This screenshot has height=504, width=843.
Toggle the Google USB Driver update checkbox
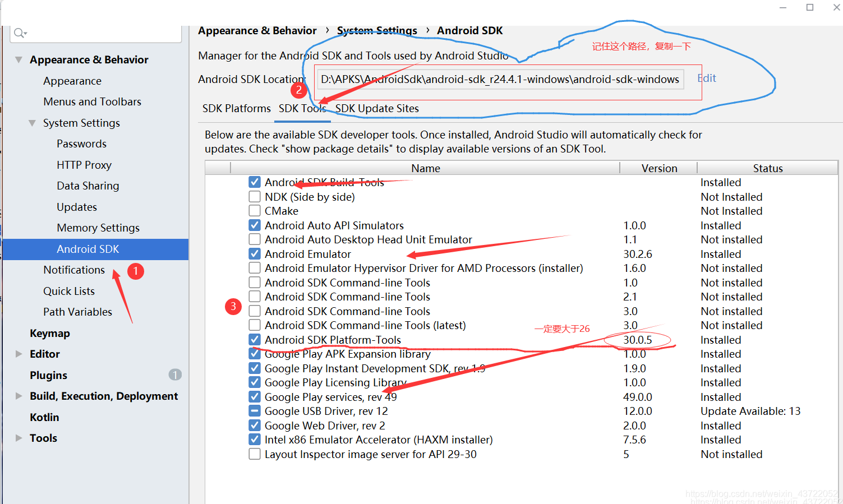[255, 411]
